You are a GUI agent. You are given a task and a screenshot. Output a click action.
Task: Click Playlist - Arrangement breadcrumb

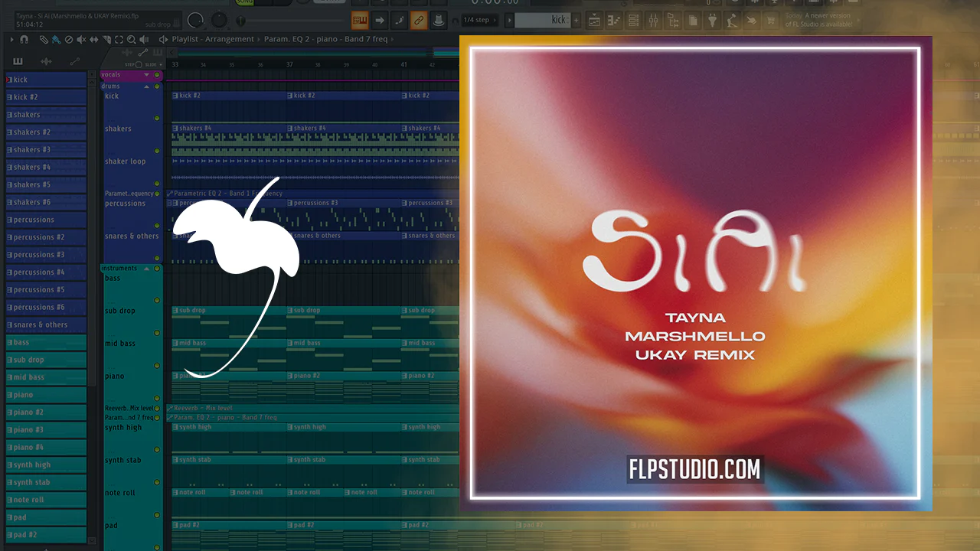coord(213,39)
